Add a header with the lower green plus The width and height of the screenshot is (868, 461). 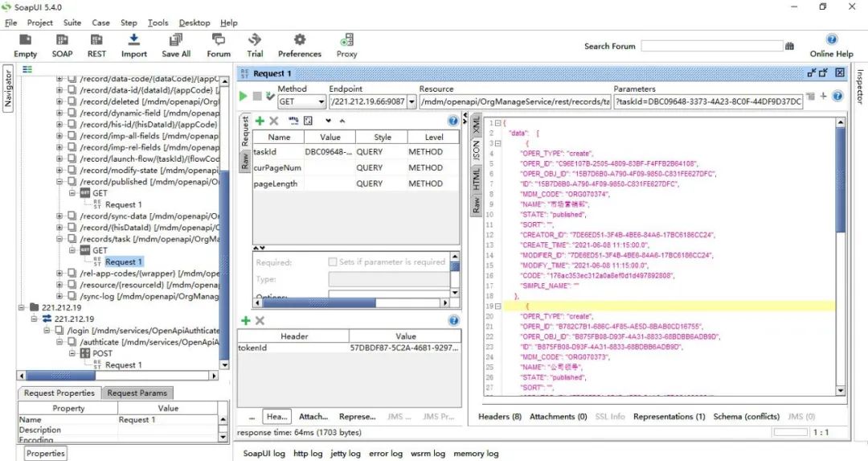pyautogui.click(x=246, y=321)
